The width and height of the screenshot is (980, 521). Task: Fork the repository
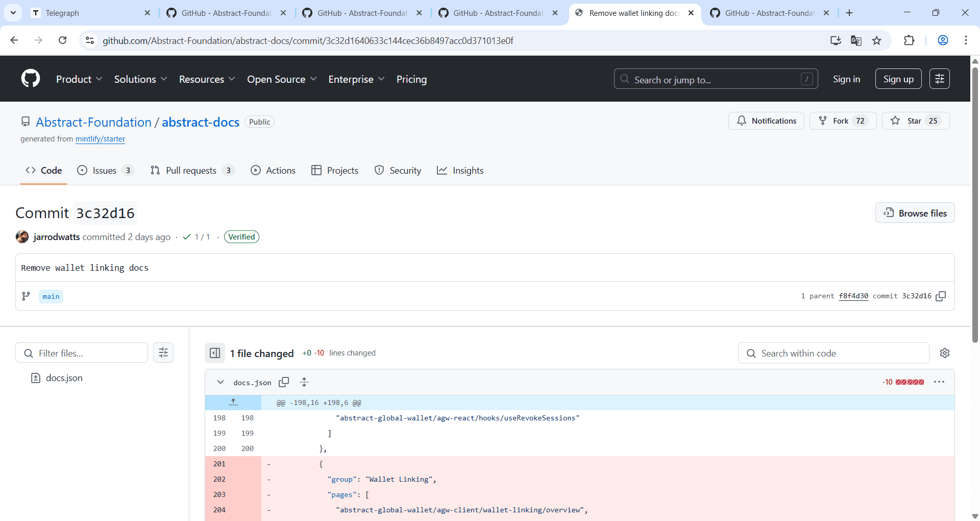pyautogui.click(x=843, y=121)
